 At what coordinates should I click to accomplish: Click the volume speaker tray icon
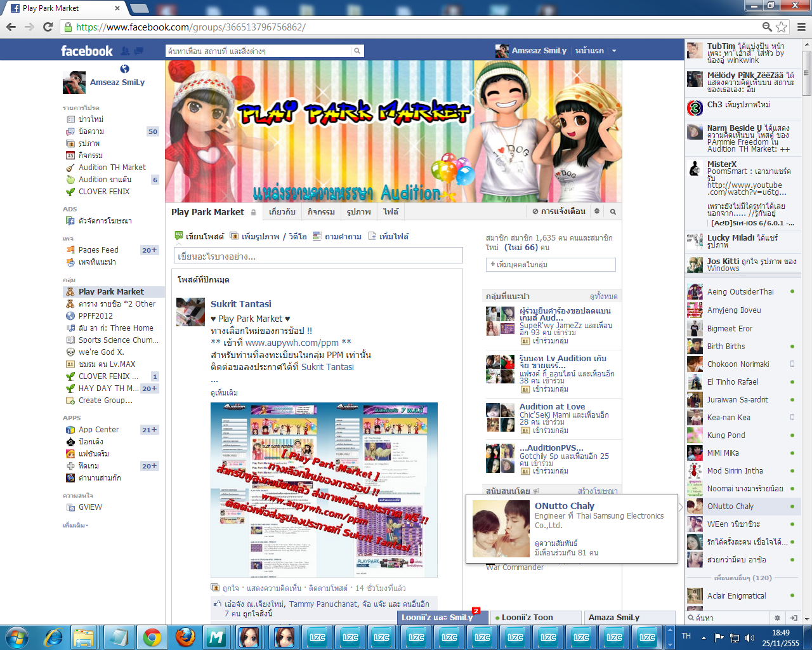point(750,637)
